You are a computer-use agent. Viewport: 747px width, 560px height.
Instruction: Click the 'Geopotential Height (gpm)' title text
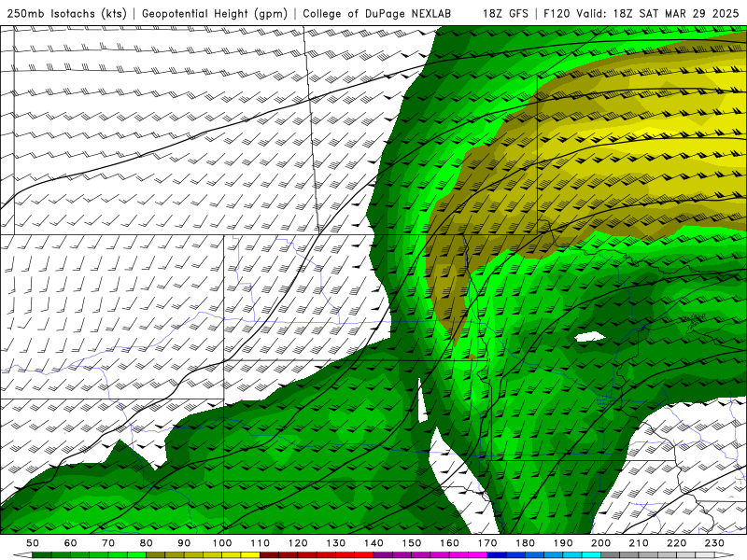click(215, 14)
